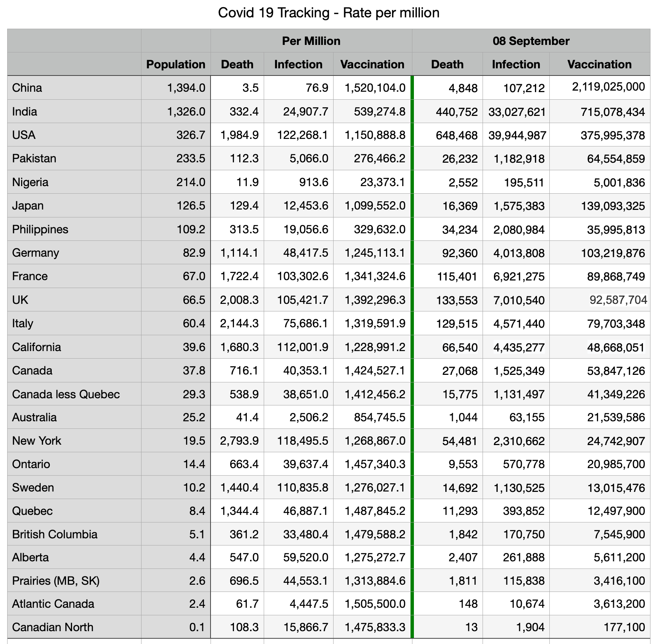Click USA infection per million value 122,268.1

pyautogui.click(x=303, y=135)
